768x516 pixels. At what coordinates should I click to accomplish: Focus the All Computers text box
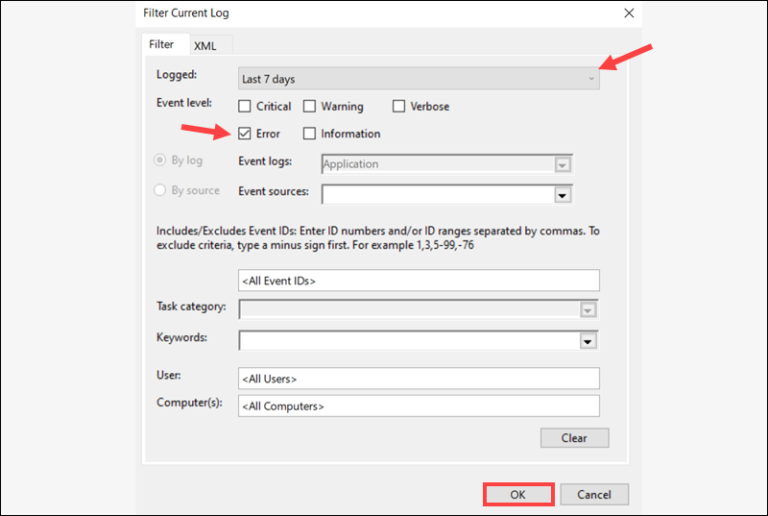point(419,406)
